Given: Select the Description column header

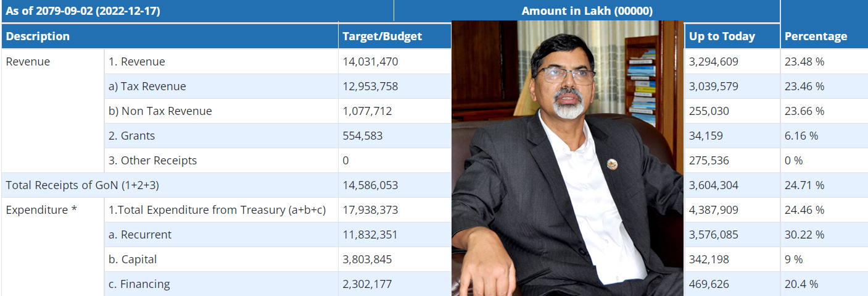Looking at the screenshot, I should click(x=38, y=36).
